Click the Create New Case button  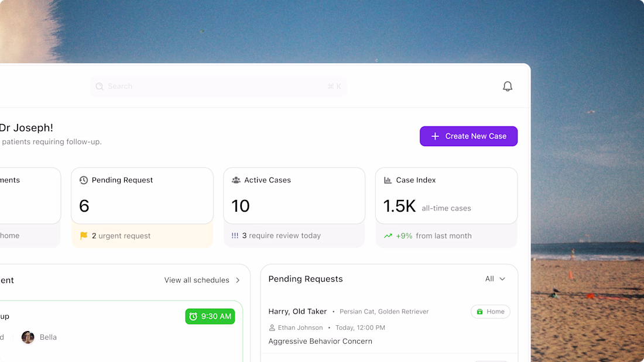point(468,136)
